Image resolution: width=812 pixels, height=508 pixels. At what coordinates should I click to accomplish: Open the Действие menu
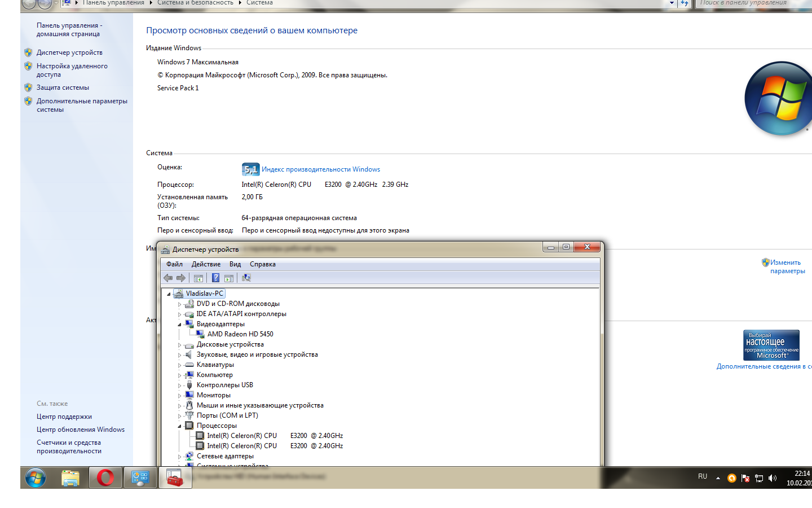tap(206, 264)
